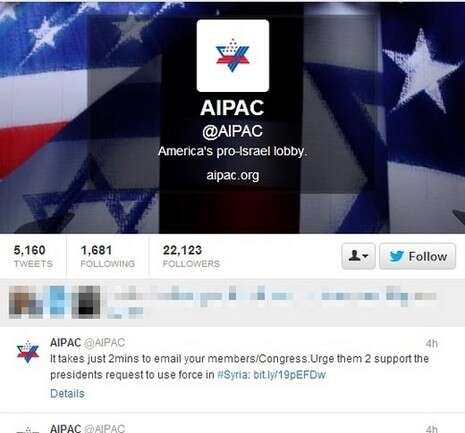Open the user actions dropdown menu

[x=358, y=256]
